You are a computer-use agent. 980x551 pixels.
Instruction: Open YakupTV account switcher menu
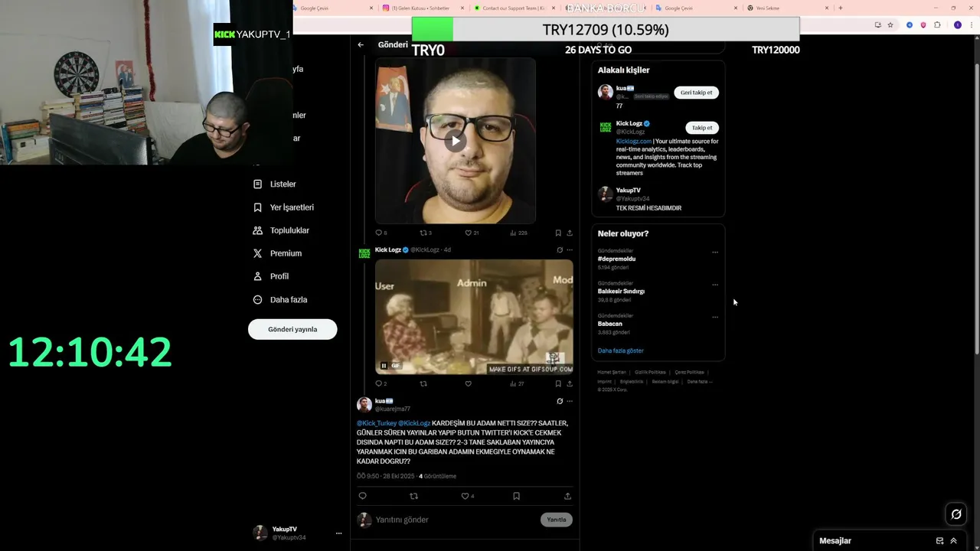(x=298, y=533)
